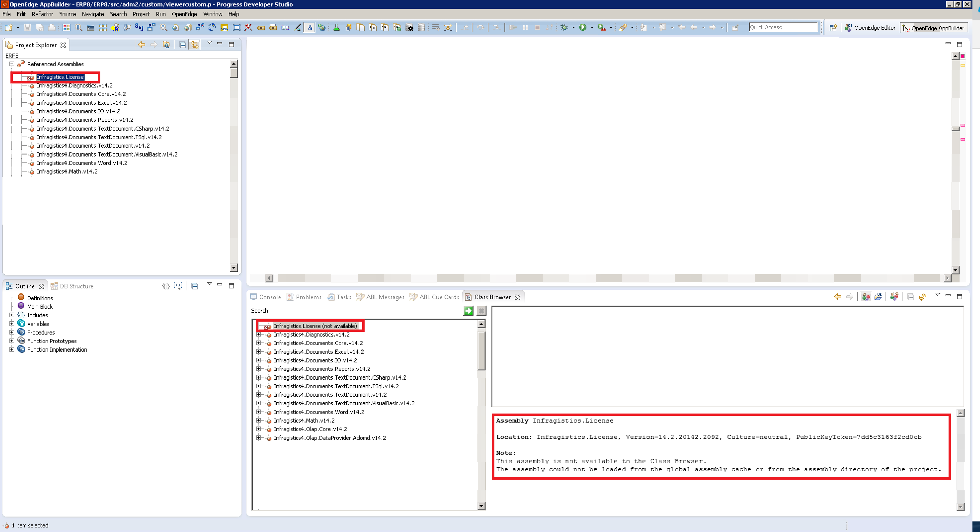Click the Debug bug icon
980x532 pixels.
(564, 27)
